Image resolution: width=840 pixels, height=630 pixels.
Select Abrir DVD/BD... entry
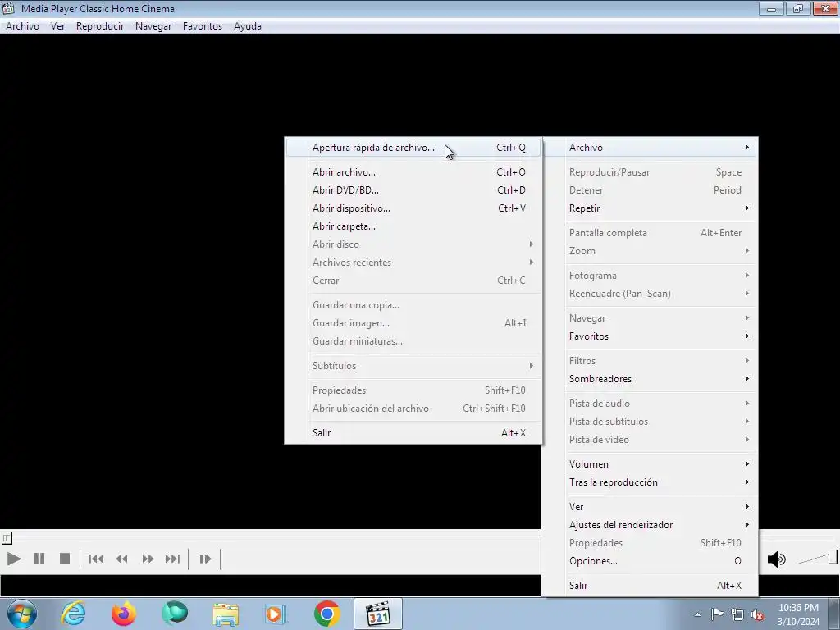(413, 190)
